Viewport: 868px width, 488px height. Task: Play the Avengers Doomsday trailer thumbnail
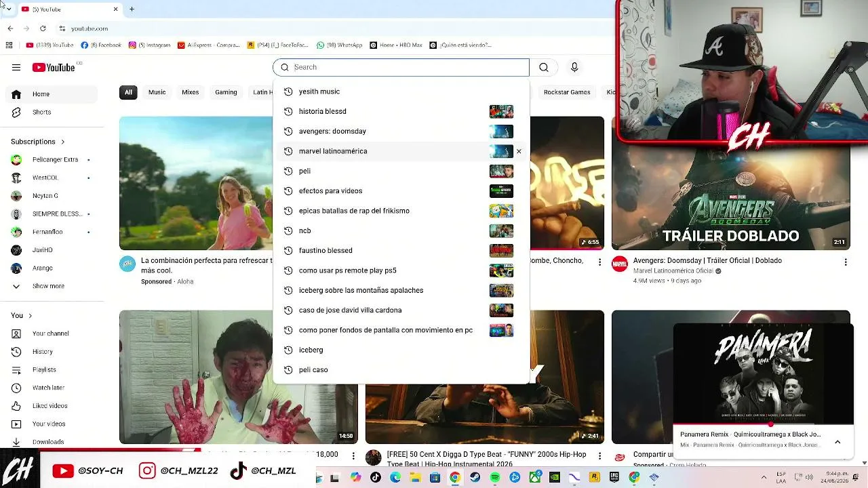pos(730,183)
